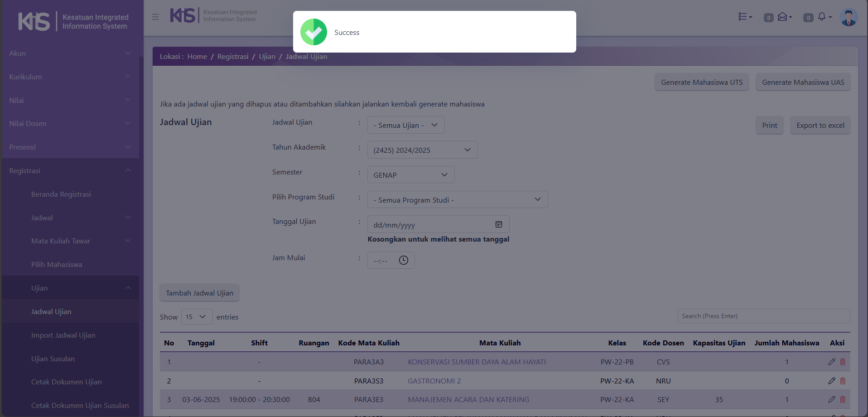Click Tambah Jadwal Ujian button

pos(199,293)
